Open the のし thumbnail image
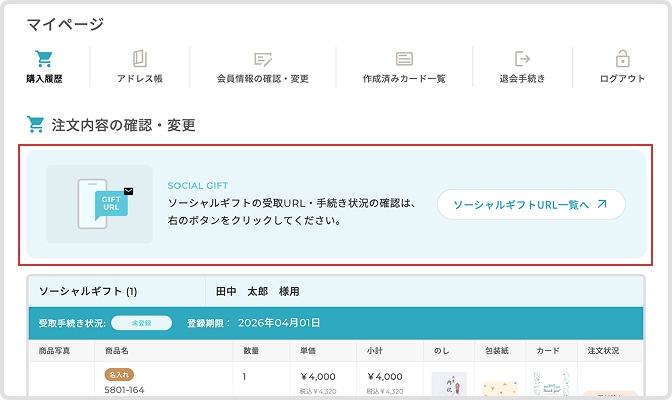The height and width of the screenshot is (400, 672). (x=449, y=386)
